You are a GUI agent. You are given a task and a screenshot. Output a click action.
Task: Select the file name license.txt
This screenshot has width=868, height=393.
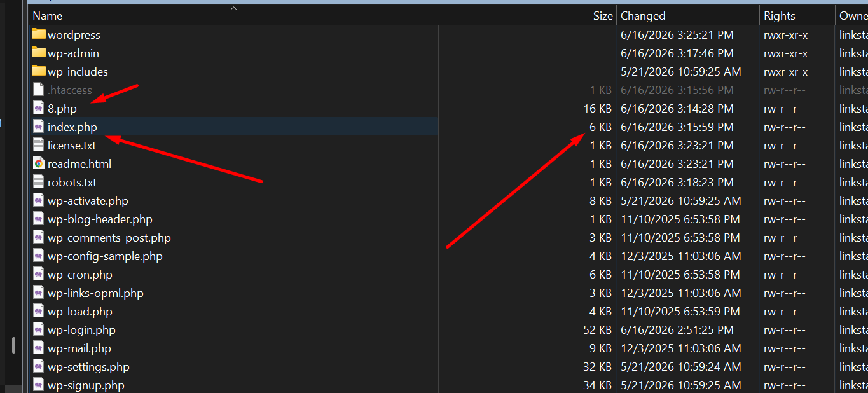(x=72, y=146)
